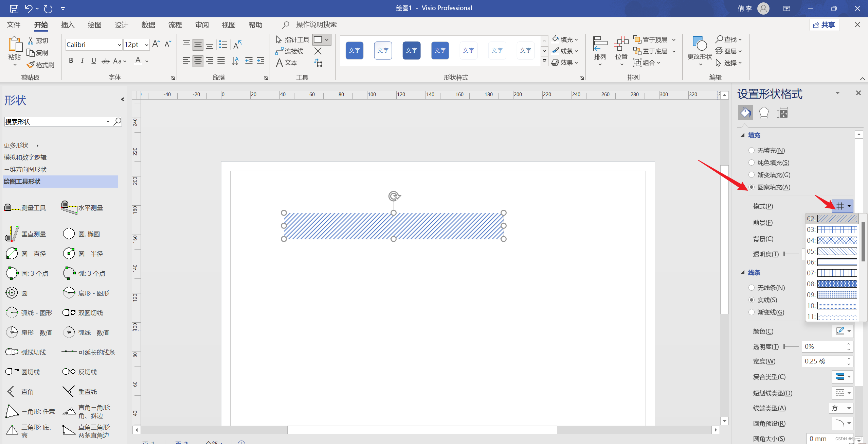Select the Text (文本) tool
The width and height of the screenshot is (868, 444).
(x=287, y=63)
